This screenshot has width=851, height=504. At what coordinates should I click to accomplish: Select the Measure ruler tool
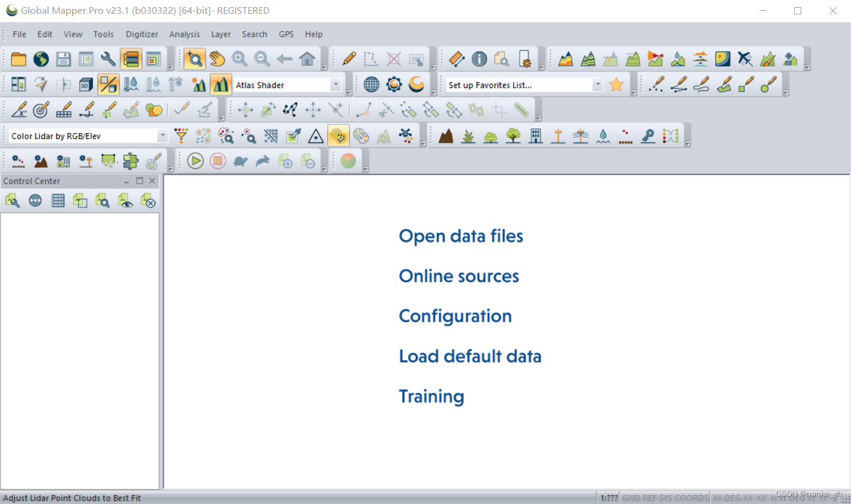tap(457, 59)
